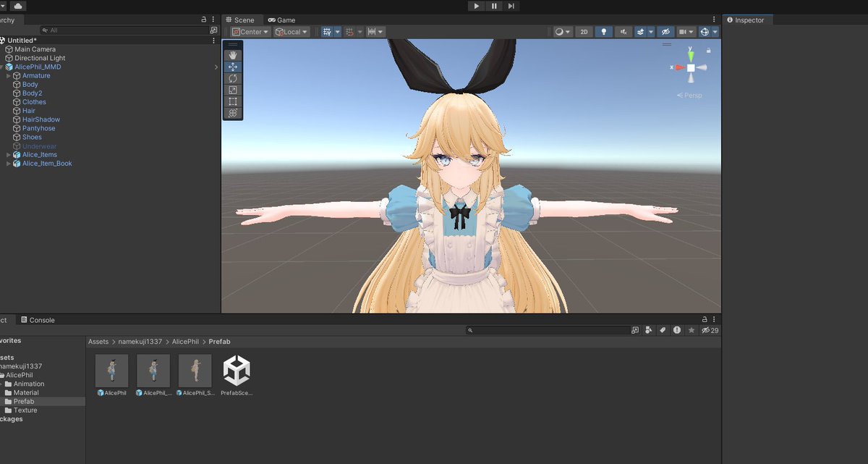Expand the Alice_Items object
The width and height of the screenshot is (868, 464).
point(9,155)
